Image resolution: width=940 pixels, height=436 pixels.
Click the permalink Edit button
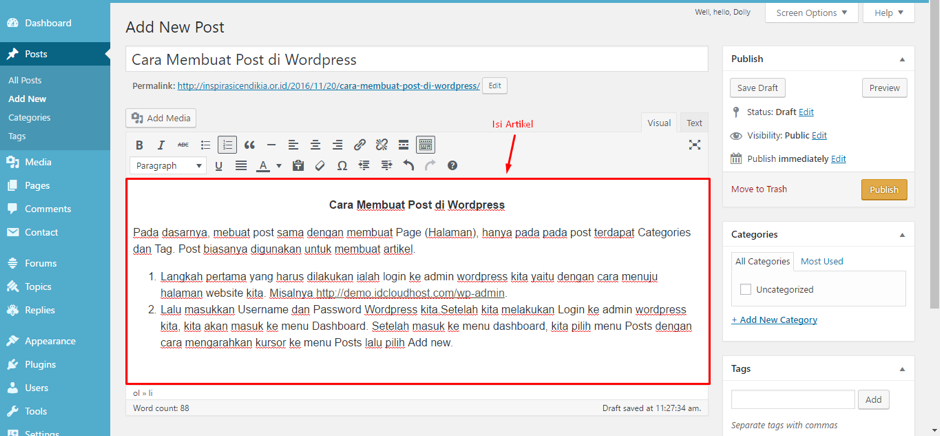(495, 86)
